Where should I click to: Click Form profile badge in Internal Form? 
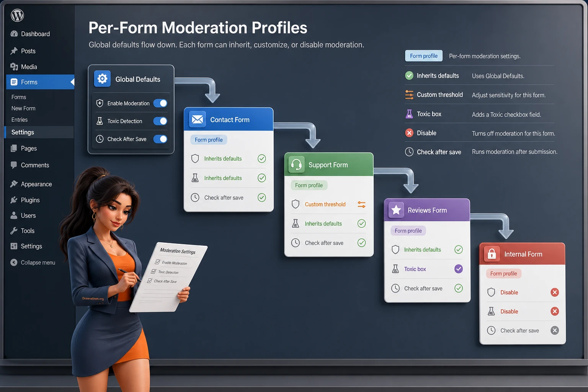tap(504, 274)
